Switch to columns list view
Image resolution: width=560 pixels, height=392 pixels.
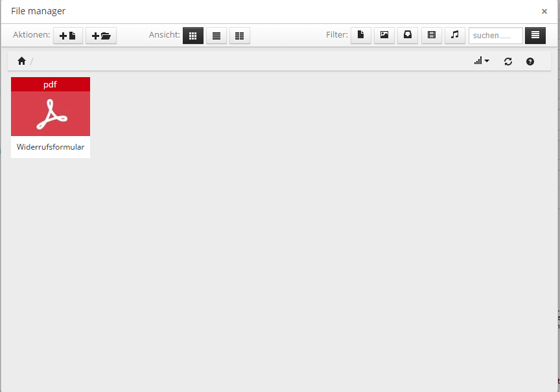coord(240,36)
